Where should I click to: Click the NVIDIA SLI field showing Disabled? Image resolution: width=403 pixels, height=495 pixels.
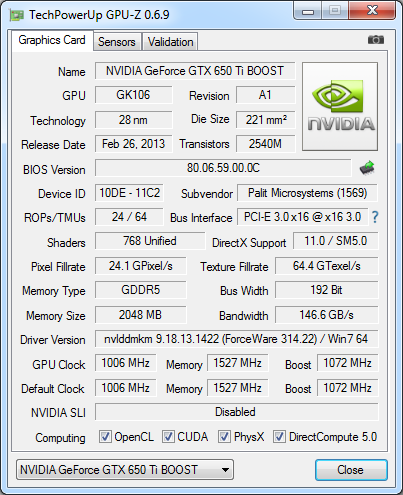[237, 412]
